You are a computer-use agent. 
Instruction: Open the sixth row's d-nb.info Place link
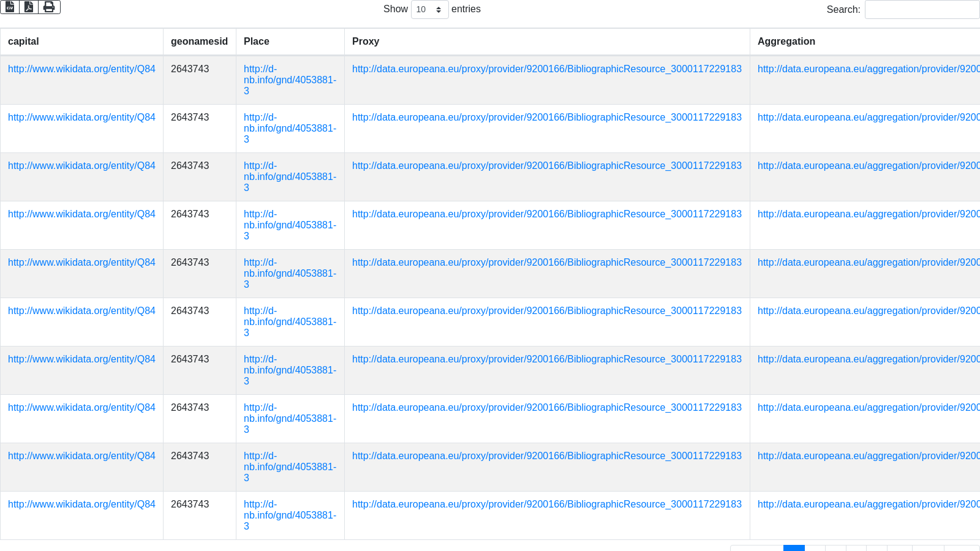(x=290, y=321)
